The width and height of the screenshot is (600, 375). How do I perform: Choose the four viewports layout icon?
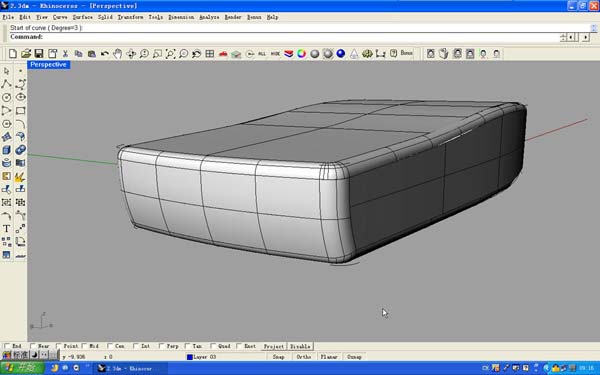(210, 54)
